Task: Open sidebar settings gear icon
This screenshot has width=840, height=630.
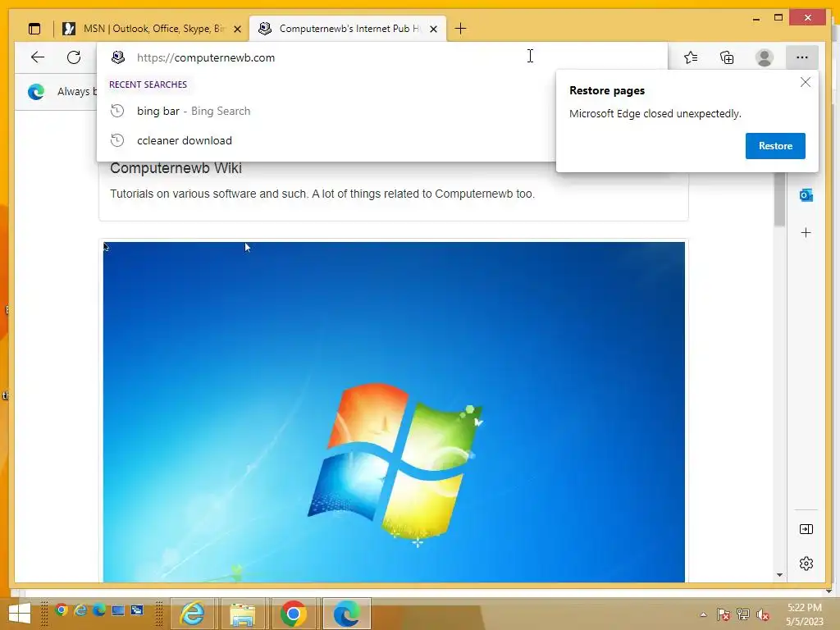Action: pos(806,564)
